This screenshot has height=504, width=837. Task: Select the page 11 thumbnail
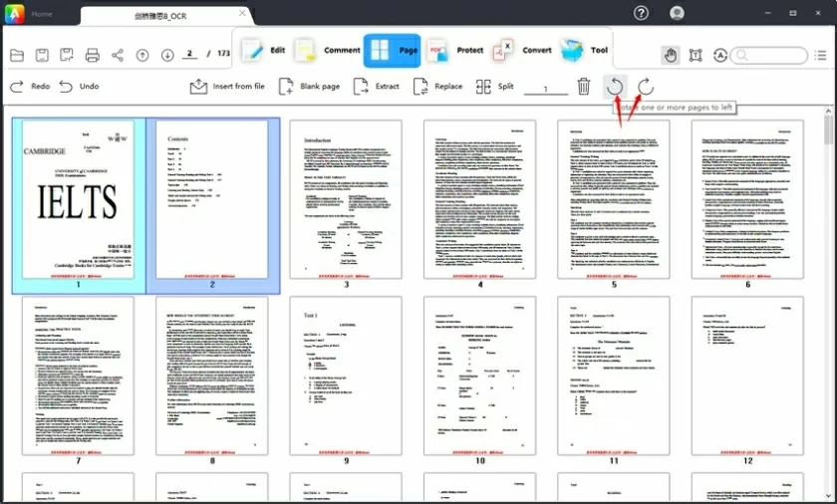pyautogui.click(x=614, y=376)
